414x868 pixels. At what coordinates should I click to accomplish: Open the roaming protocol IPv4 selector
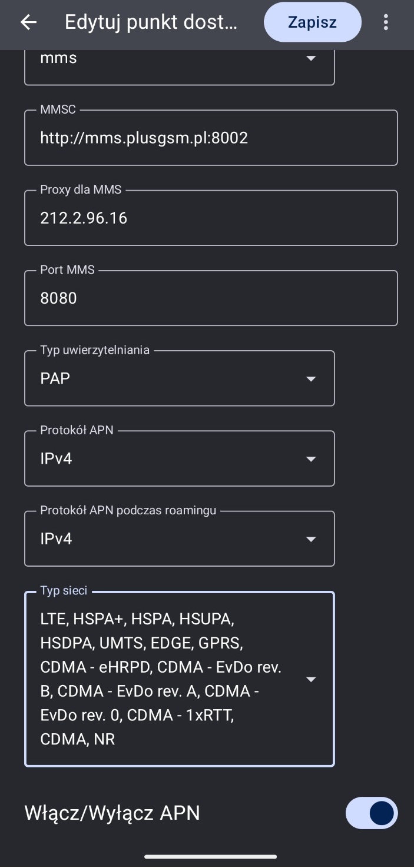[179, 538]
